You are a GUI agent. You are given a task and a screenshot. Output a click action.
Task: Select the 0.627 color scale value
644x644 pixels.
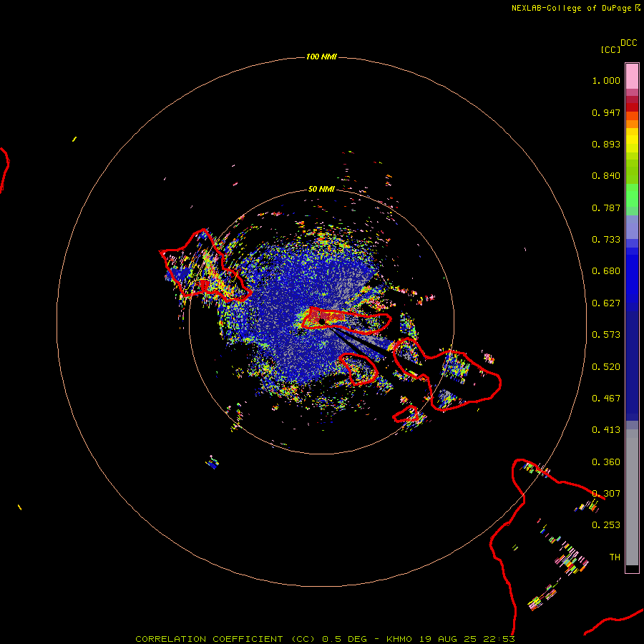click(x=606, y=303)
